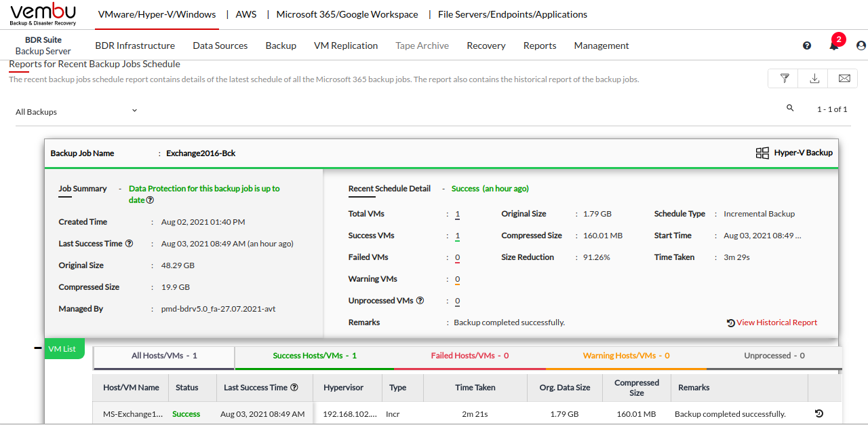This screenshot has width=868, height=425.
Task: Open the Tape Archive menu
Action: tap(422, 45)
